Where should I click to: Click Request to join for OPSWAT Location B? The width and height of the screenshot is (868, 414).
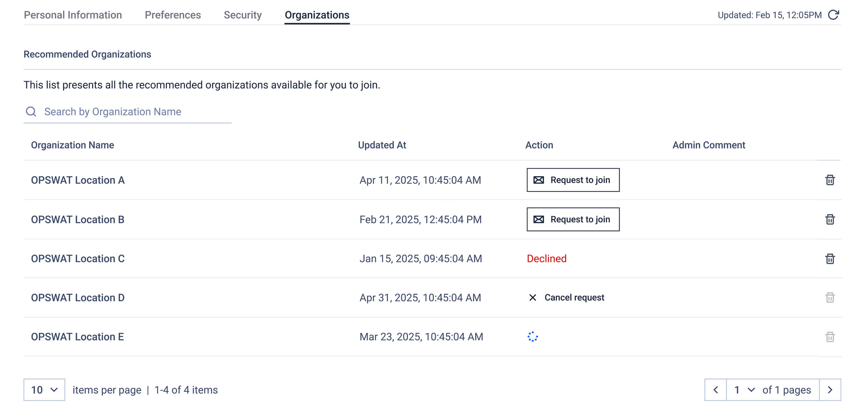573,219
